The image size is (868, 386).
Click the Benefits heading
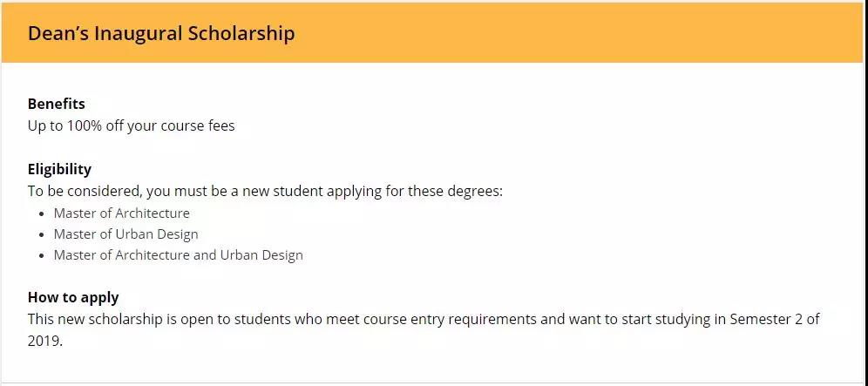click(57, 104)
